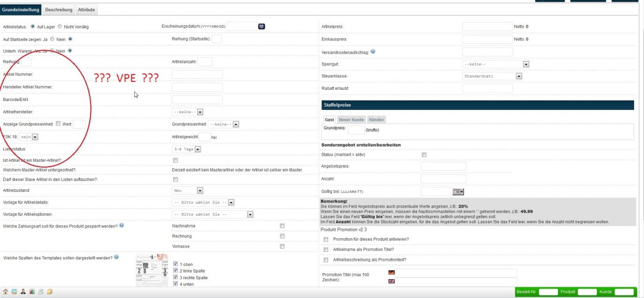The height and width of the screenshot is (298, 644).
Task: Open the statistics bar chart icon
Action: point(32,292)
